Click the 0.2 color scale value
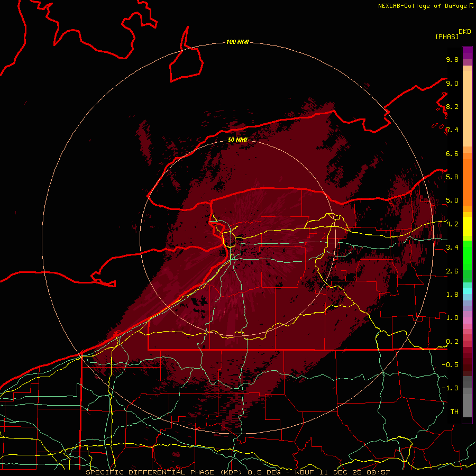The width and height of the screenshot is (476, 476). click(452, 342)
